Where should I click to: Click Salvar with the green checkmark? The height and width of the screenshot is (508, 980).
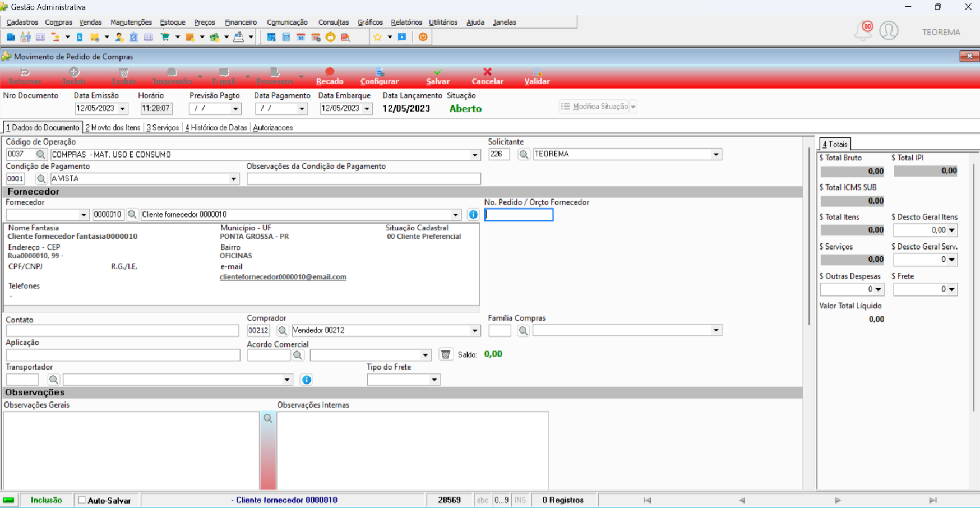click(x=438, y=76)
